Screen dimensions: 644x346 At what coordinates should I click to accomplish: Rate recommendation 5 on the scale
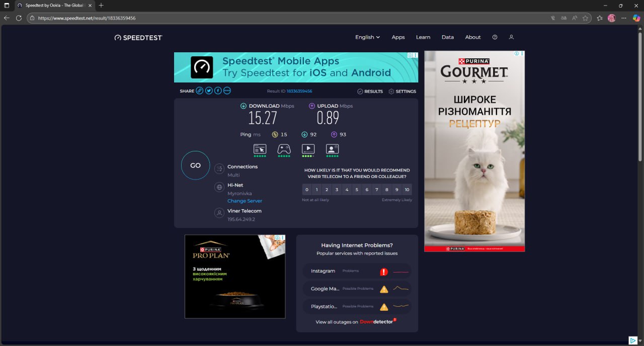click(357, 190)
